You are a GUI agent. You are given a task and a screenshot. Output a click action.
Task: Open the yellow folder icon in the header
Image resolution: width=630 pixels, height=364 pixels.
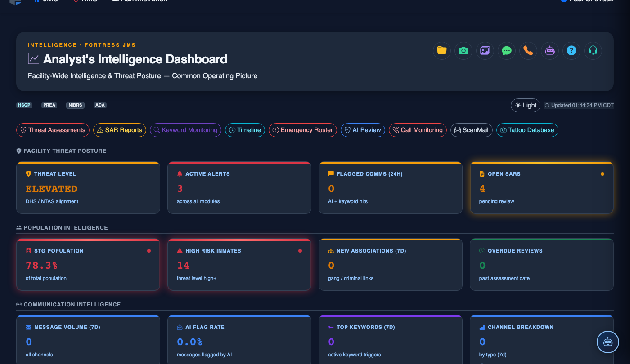pos(442,51)
